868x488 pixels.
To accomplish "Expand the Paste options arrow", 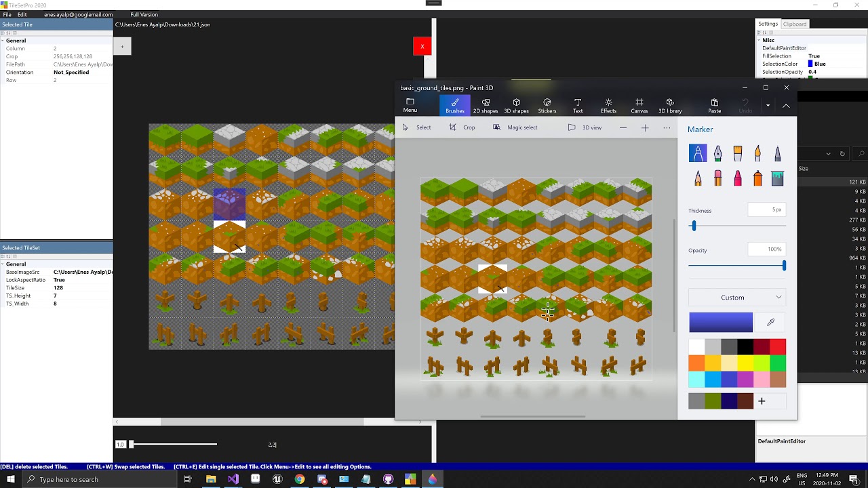I will (x=768, y=105).
